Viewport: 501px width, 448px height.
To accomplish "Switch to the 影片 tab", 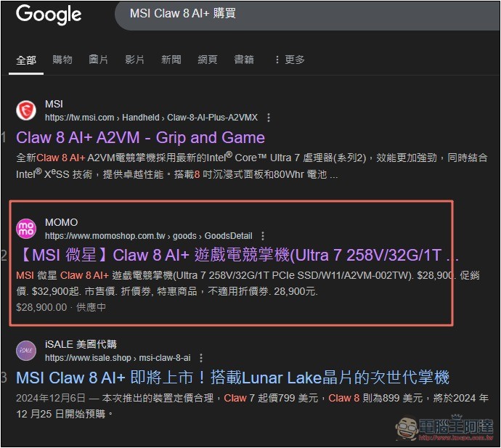I will 135,60.
